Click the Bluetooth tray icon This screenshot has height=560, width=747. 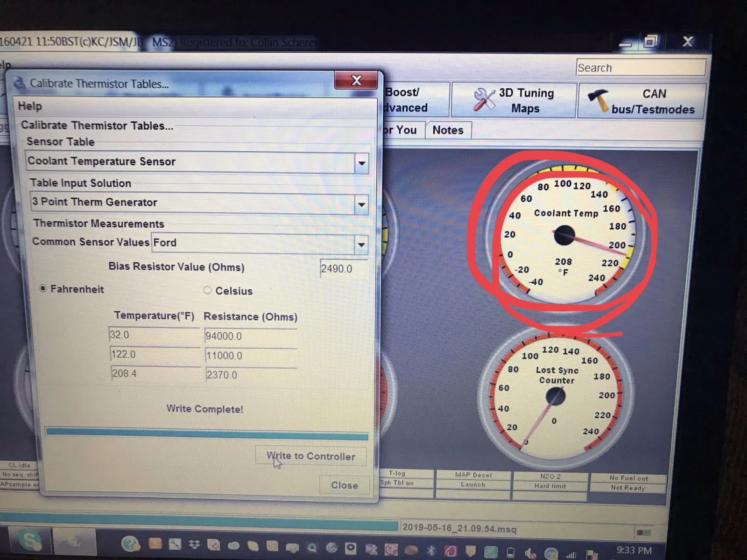click(431, 551)
